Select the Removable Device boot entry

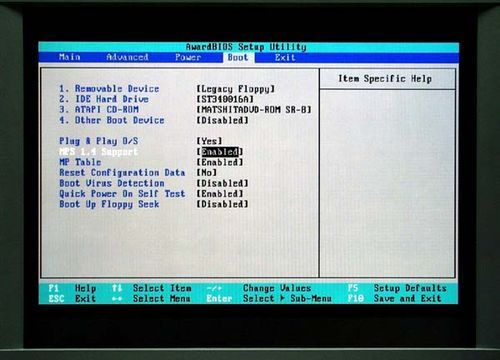pyautogui.click(x=109, y=89)
